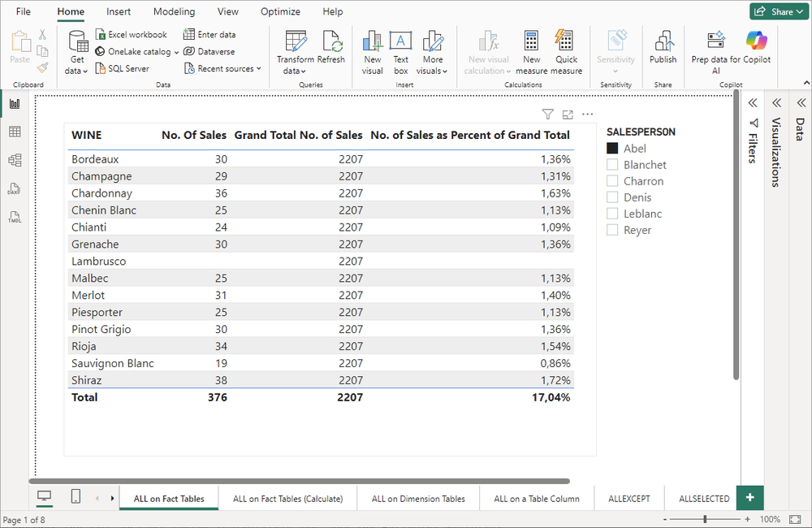This screenshot has height=528, width=812.
Task: Import from Excel workbook
Action: point(132,35)
